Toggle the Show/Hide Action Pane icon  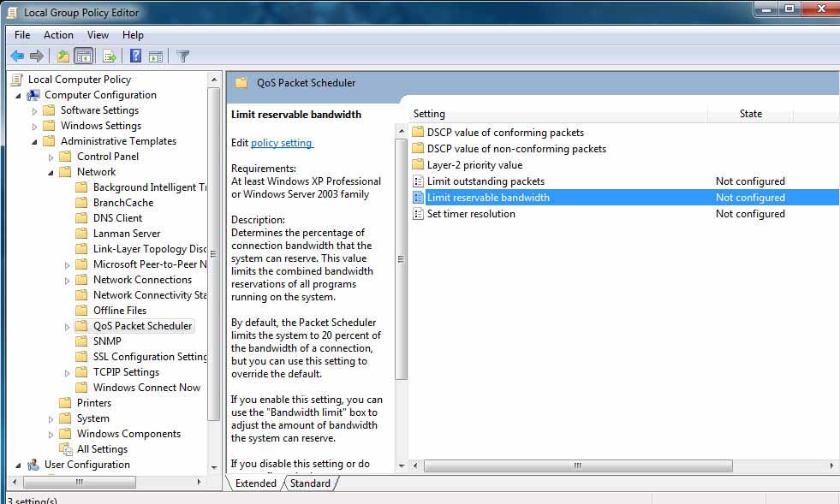pyautogui.click(x=156, y=56)
